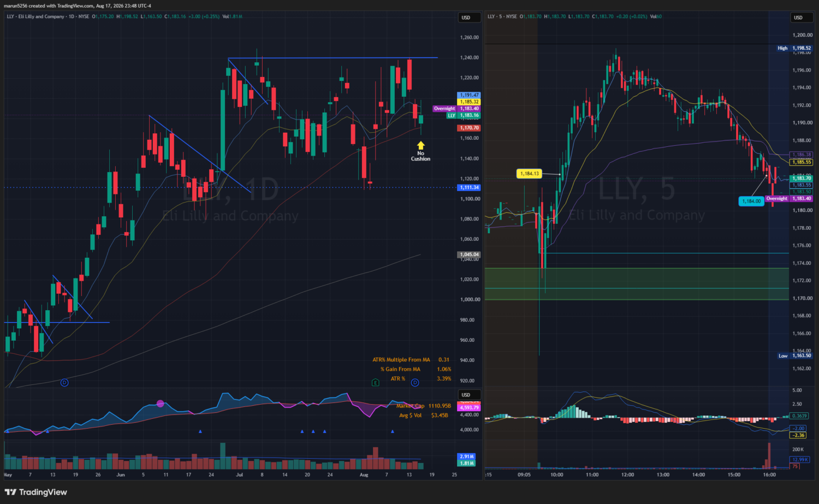Click the "Jun" label on daily time axis
Image resolution: width=819 pixels, height=504 pixels.
[121, 475]
